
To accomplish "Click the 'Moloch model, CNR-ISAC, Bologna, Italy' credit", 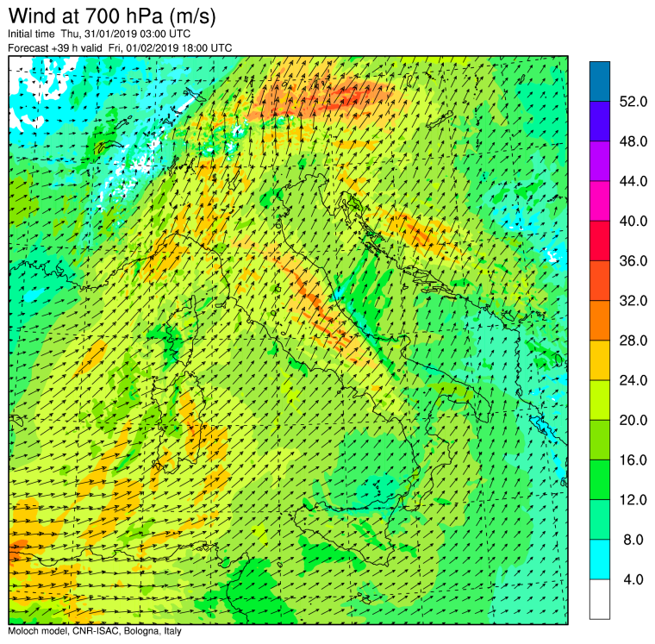I will tap(95, 630).
